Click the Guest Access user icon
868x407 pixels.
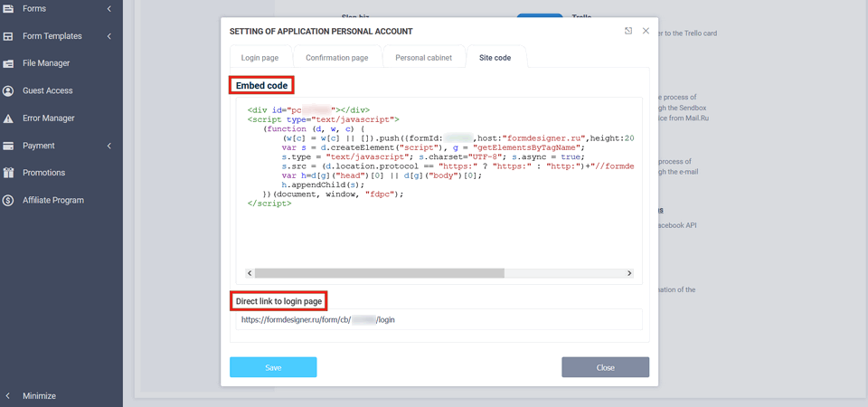click(8, 90)
